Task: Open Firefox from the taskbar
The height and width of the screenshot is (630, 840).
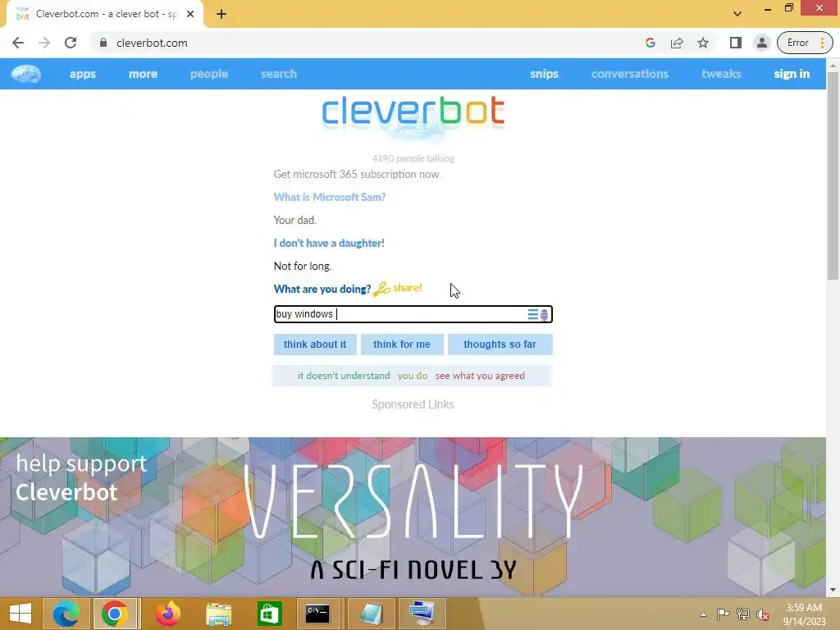Action: pyautogui.click(x=167, y=614)
